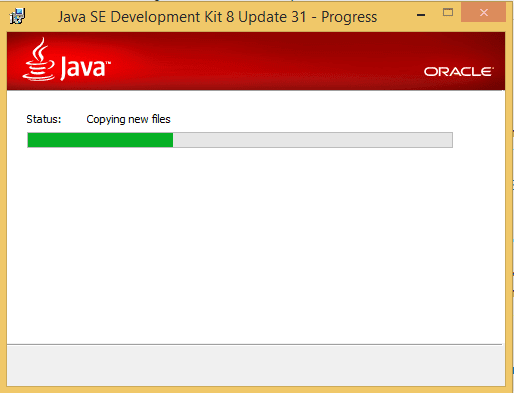This screenshot has height=393, width=514.
Task: Click the 'Status:' label
Action: pyautogui.click(x=44, y=119)
